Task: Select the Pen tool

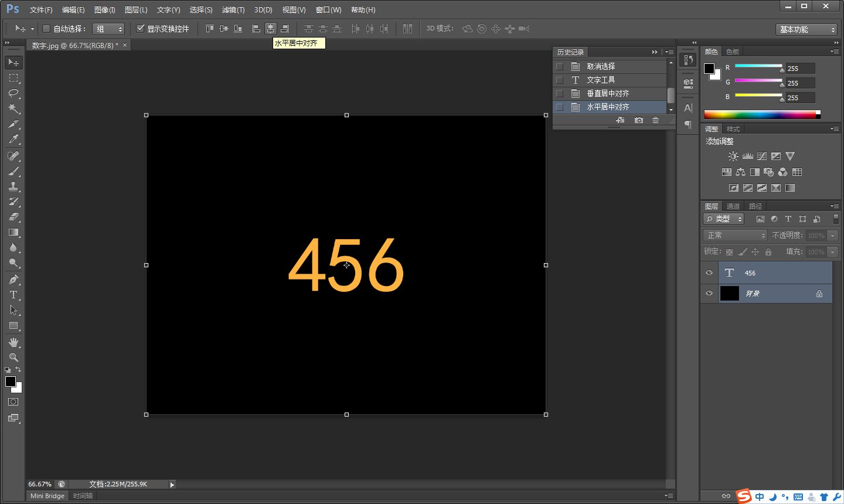Action: tap(13, 280)
